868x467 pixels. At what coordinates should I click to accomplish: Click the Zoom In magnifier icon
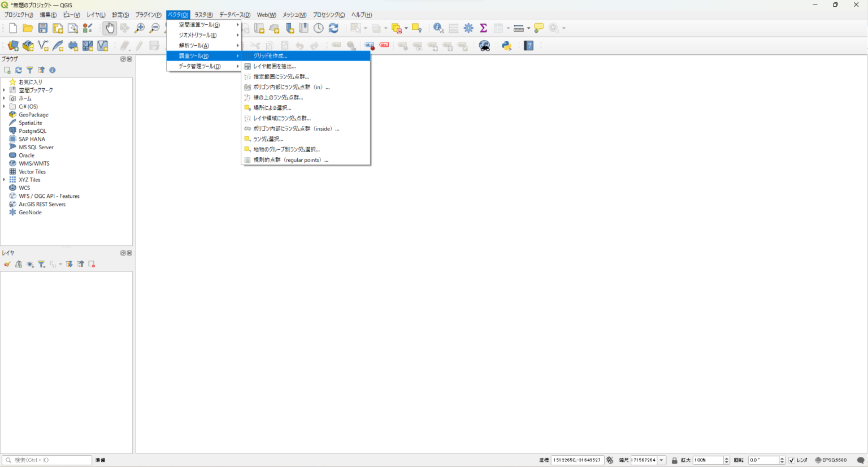(x=139, y=28)
